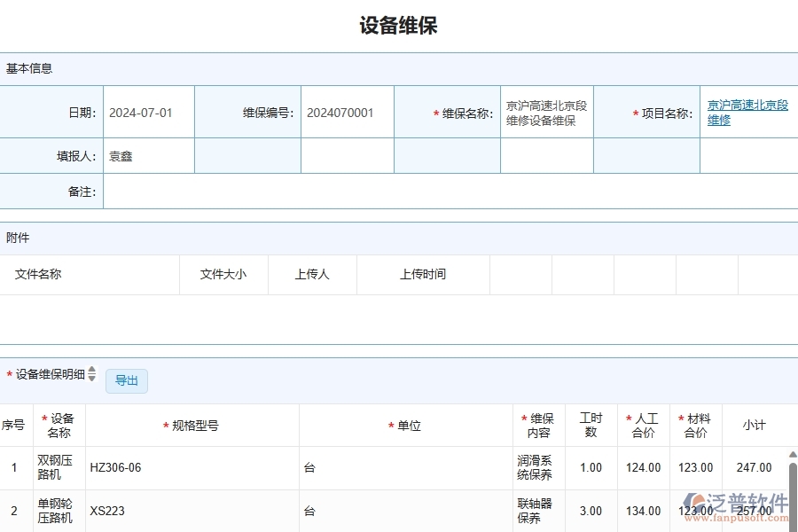Click the 序号 column header
The image size is (798, 532).
[14, 425]
